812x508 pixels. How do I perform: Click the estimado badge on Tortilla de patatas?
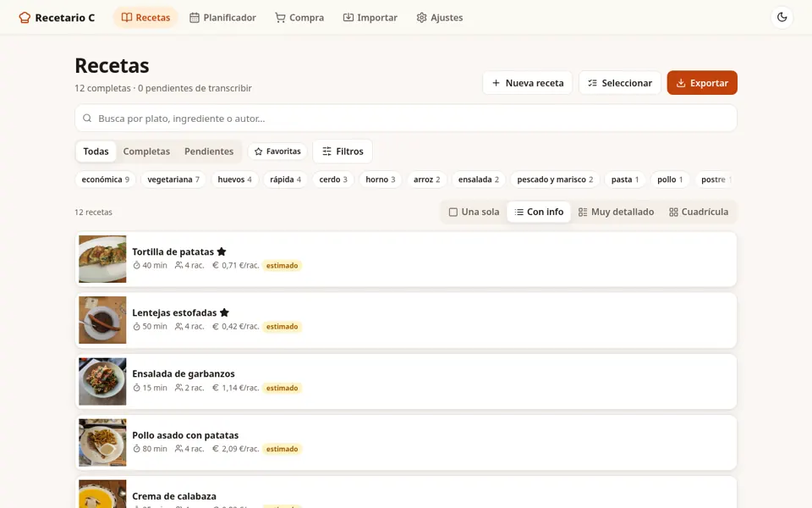pos(283,265)
